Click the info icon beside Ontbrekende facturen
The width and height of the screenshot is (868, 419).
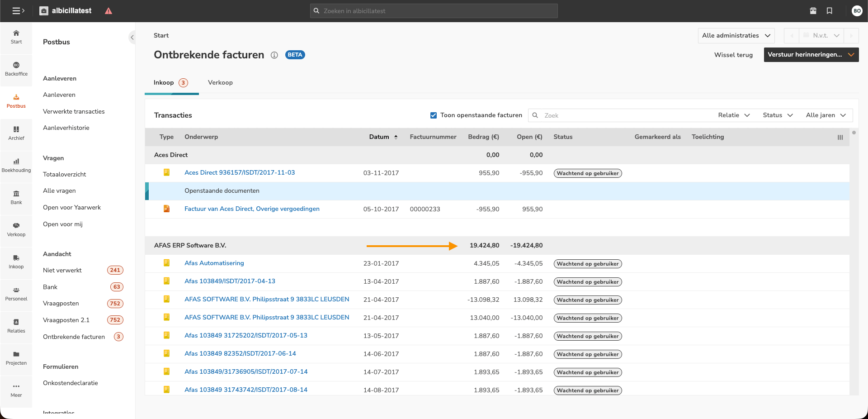point(274,55)
